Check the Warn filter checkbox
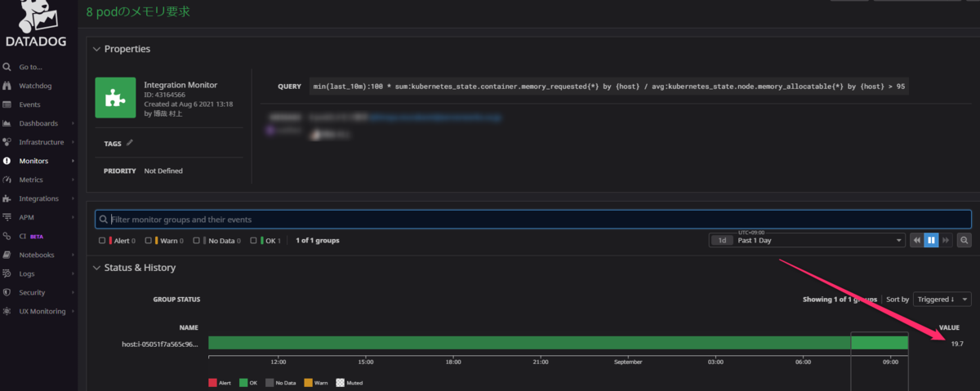This screenshot has width=980, height=391. pos(149,241)
